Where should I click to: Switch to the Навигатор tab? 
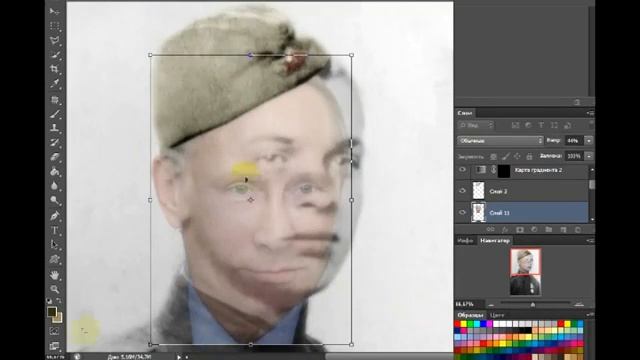click(x=495, y=241)
